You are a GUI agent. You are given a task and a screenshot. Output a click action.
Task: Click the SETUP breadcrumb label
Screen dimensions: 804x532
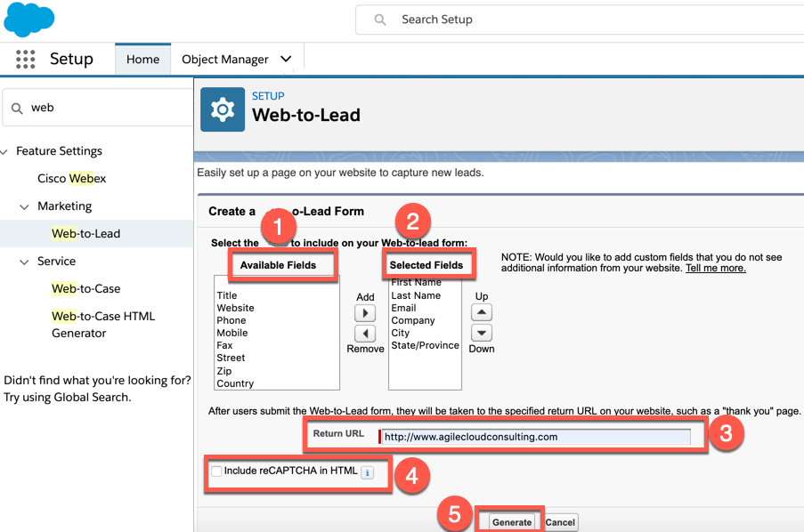pos(268,96)
